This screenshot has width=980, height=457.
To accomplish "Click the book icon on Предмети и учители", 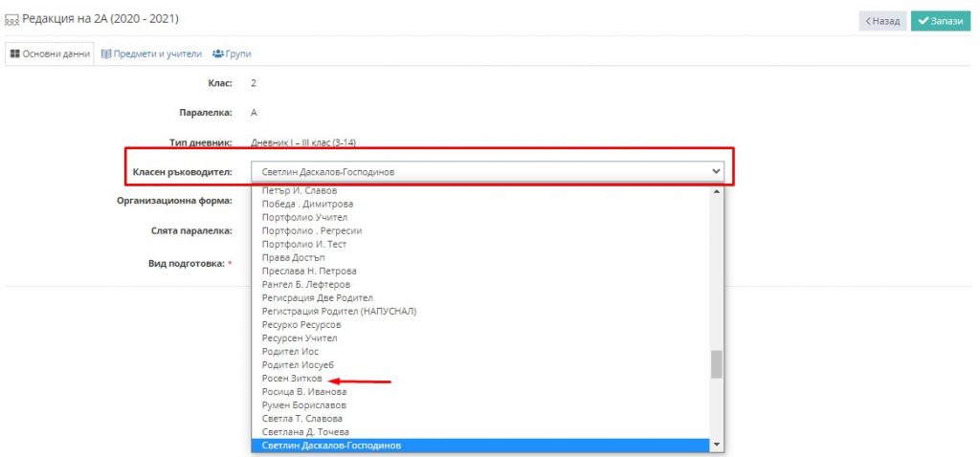I will (x=105, y=54).
